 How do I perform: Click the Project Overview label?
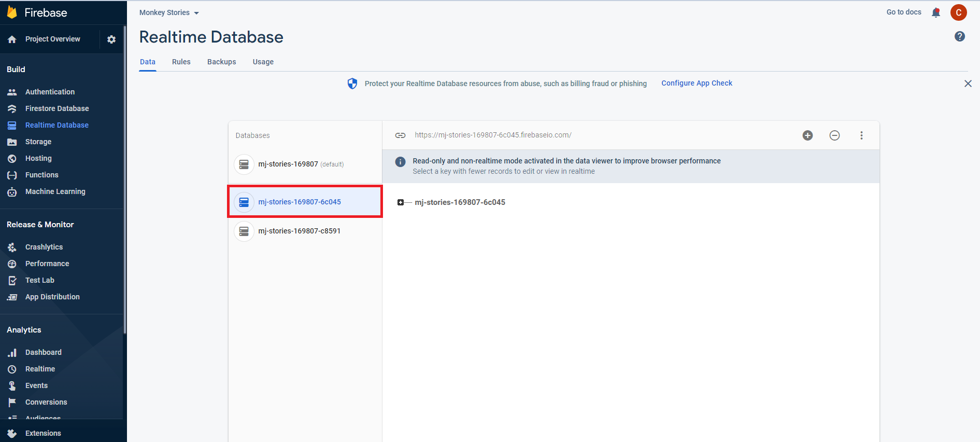pos(53,39)
